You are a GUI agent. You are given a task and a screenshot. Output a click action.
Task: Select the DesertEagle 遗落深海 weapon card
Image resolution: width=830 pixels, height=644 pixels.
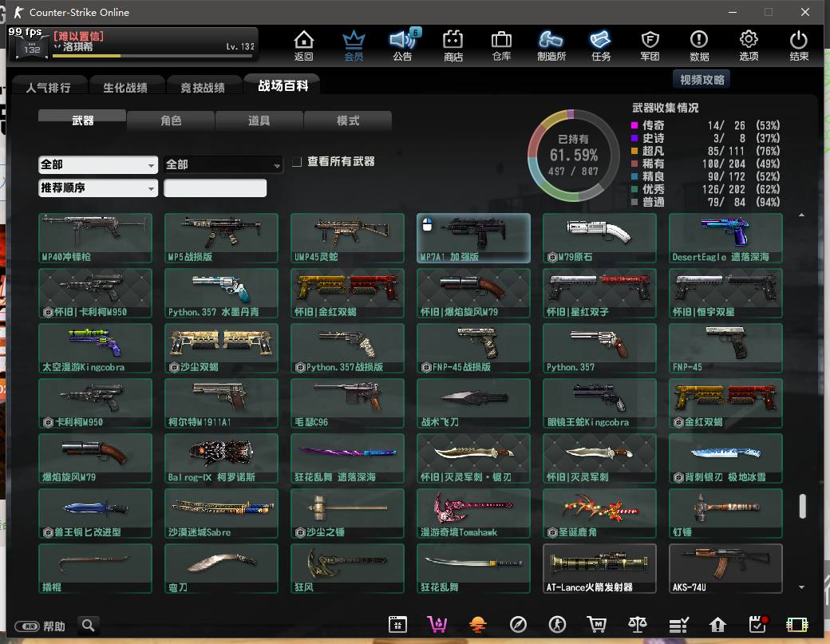tap(725, 238)
